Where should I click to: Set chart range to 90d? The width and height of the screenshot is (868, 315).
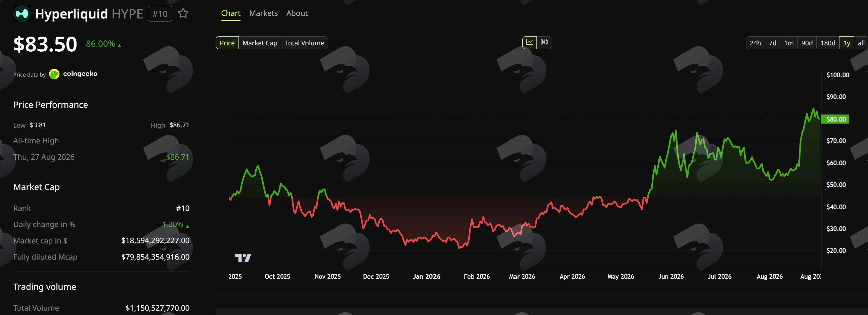pyautogui.click(x=807, y=43)
